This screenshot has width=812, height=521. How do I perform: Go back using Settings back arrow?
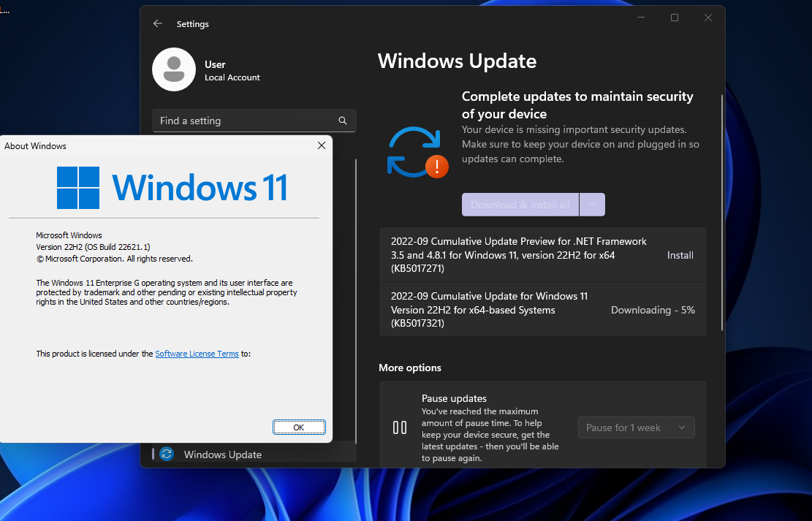[x=158, y=24]
